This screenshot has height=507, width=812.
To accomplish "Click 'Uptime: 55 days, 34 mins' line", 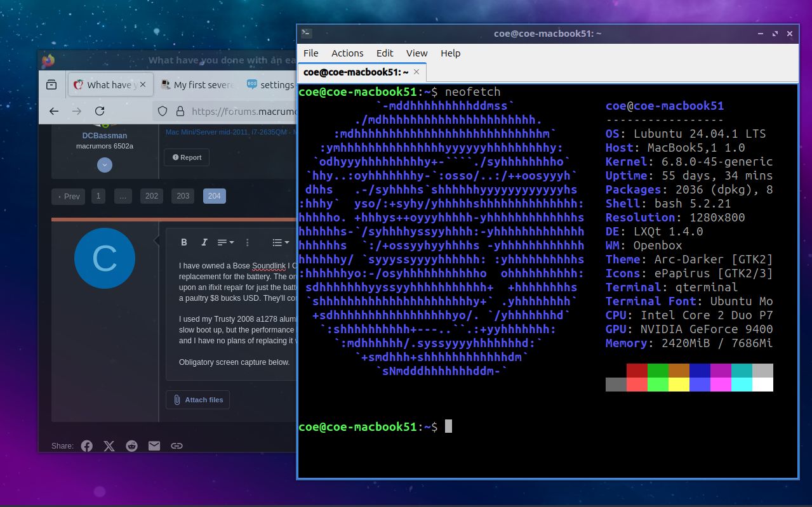I will pos(689,176).
